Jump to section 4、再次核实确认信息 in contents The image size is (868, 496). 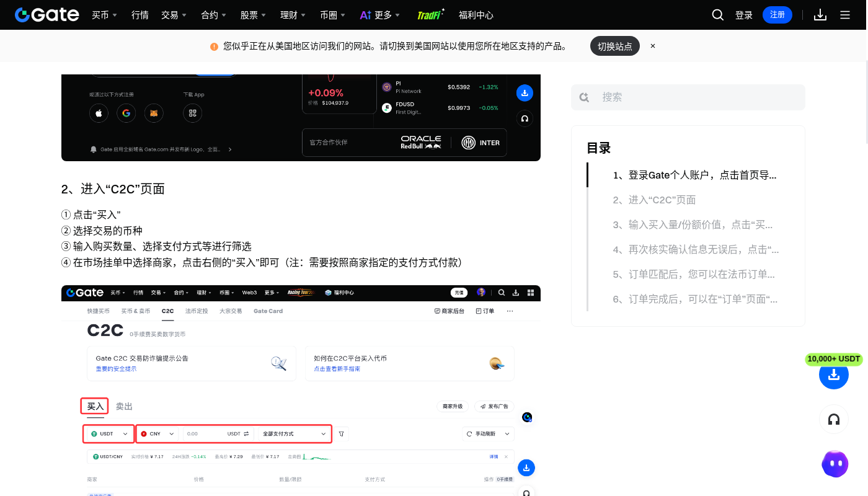(696, 249)
